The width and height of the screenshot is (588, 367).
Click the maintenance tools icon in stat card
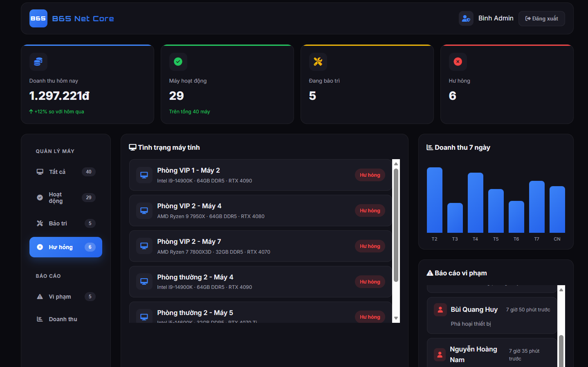click(318, 62)
